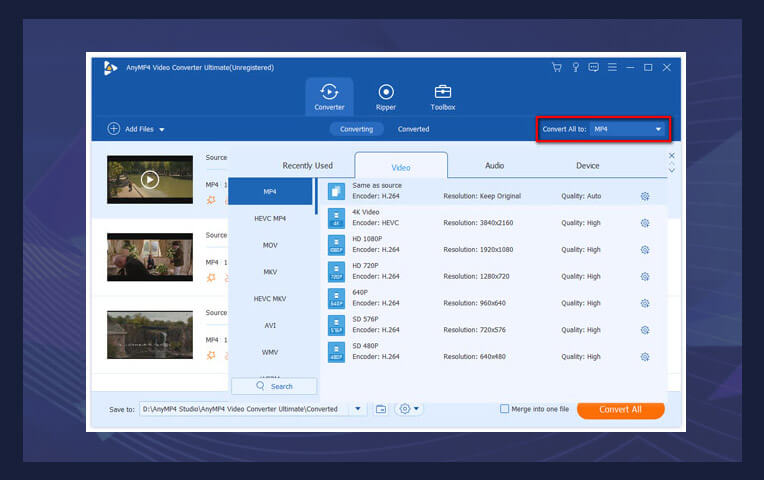The height and width of the screenshot is (480, 764).
Task: Switch to the Ripper module
Action: pos(386,97)
